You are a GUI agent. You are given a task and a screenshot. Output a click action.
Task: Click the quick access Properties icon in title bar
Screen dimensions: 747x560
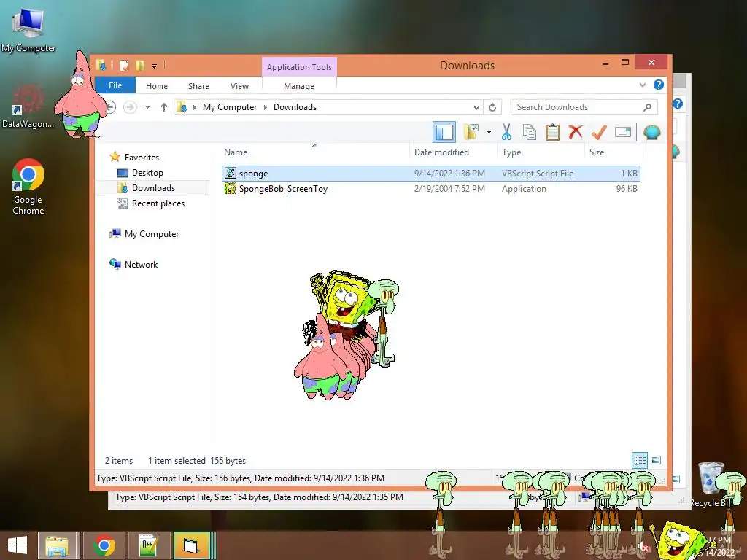(124, 65)
